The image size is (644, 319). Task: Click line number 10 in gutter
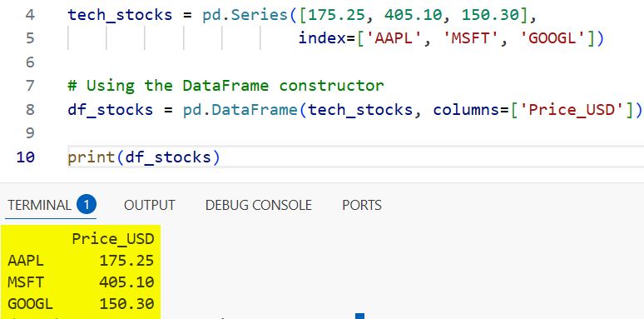[26, 157]
